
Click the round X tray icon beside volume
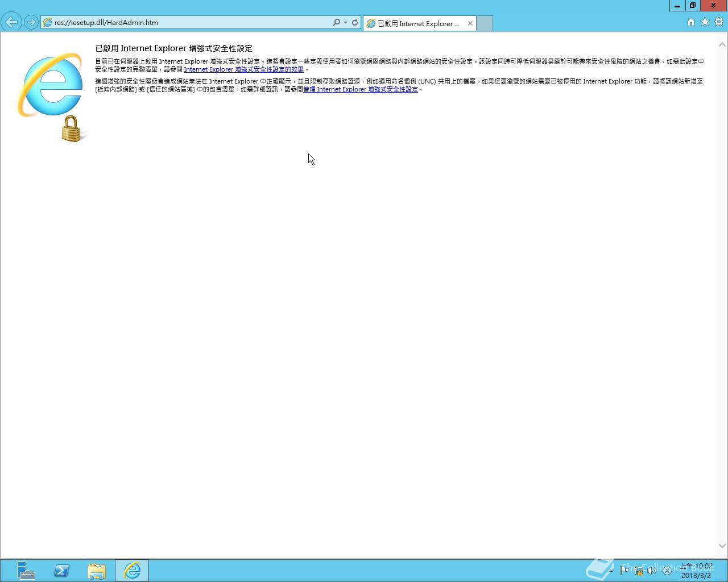pyautogui.click(x=667, y=571)
